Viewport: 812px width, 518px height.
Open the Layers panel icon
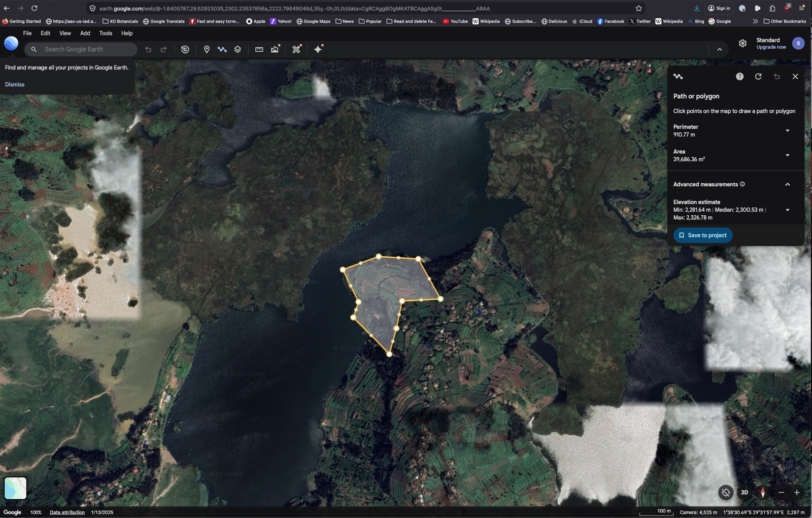(238, 49)
